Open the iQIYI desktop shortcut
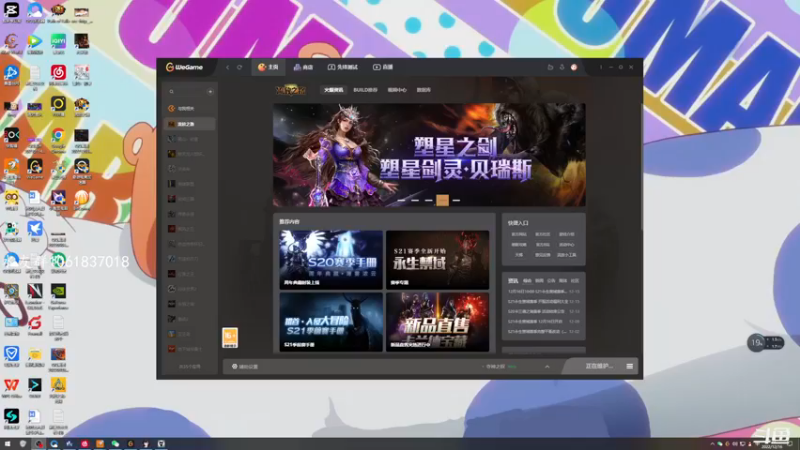This screenshot has width=800, height=450. click(x=58, y=44)
